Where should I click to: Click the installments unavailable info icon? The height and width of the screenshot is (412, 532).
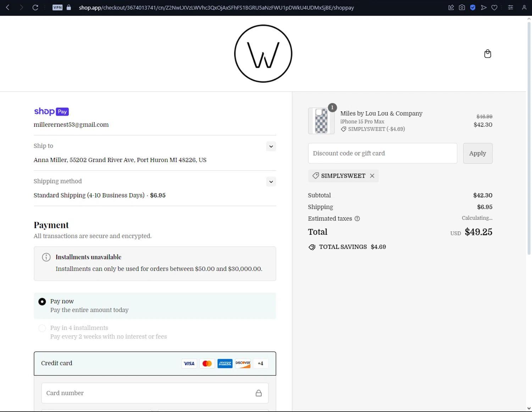click(46, 257)
